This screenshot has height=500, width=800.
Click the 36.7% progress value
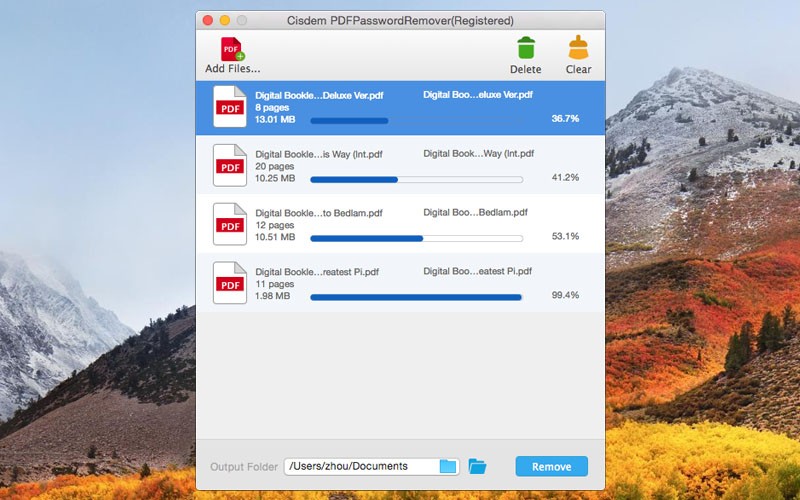coord(565,118)
